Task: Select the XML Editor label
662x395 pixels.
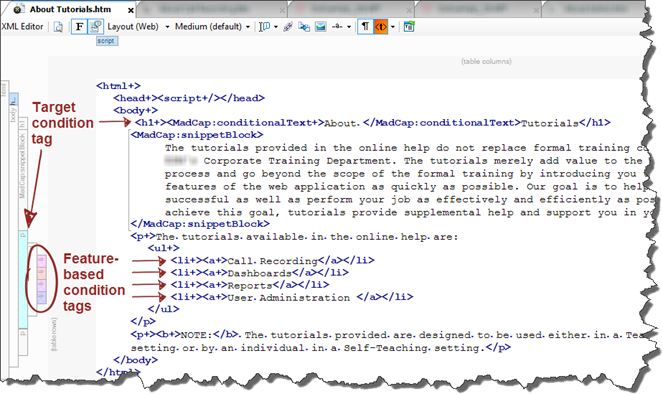Action: point(22,27)
